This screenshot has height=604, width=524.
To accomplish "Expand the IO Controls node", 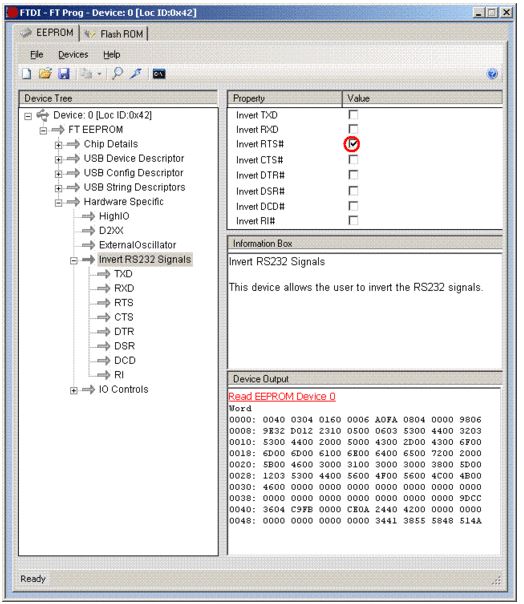I will pos(74,391).
